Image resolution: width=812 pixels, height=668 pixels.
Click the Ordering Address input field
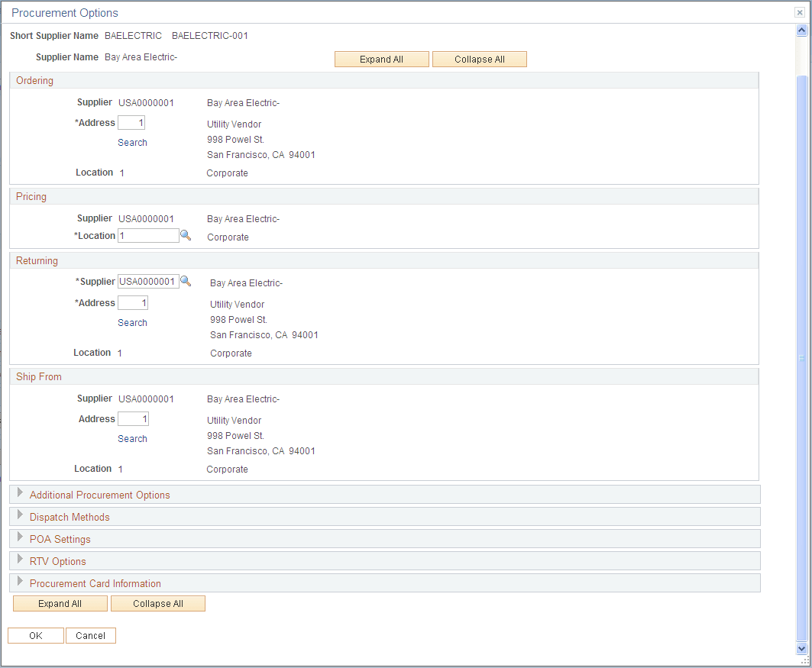point(130,122)
